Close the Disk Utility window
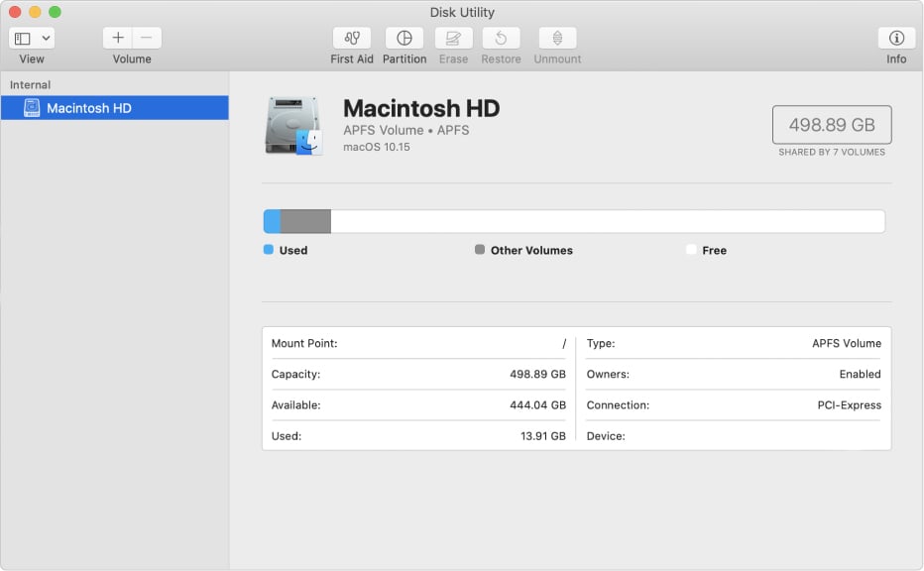This screenshot has width=924, height=571. coord(15,12)
